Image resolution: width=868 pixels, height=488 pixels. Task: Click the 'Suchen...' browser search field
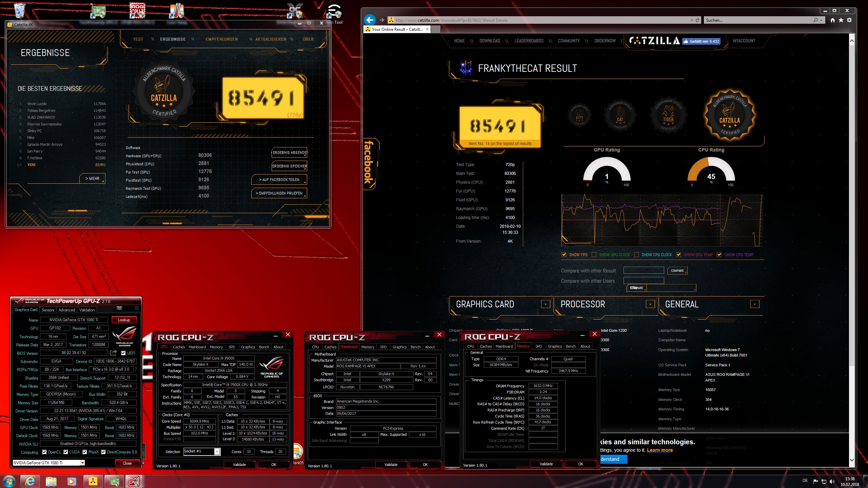757,20
